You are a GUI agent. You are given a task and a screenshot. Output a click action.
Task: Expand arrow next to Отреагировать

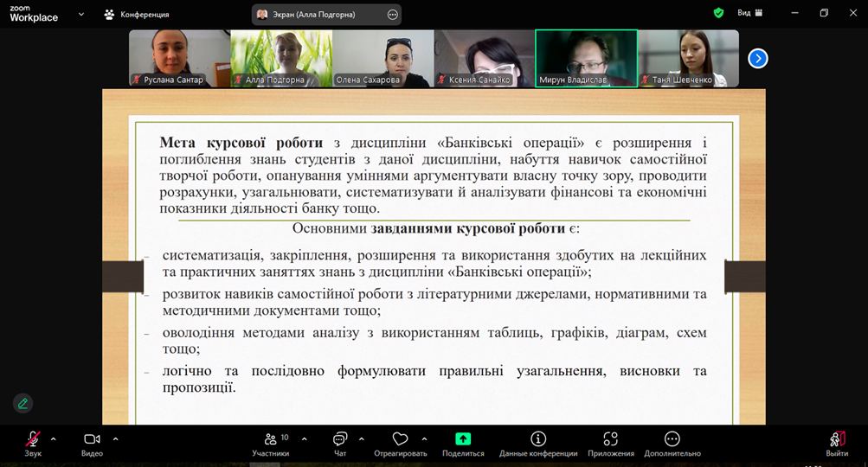pyautogui.click(x=424, y=439)
